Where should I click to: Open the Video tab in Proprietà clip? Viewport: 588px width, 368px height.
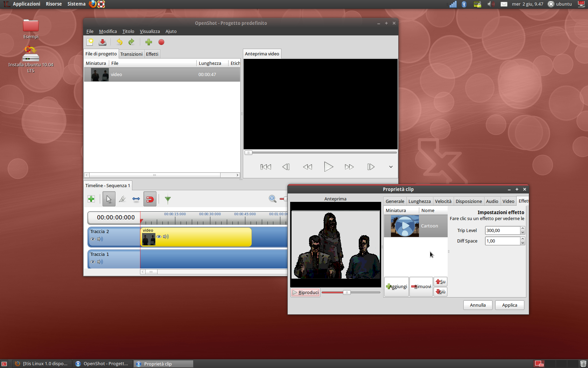click(508, 201)
